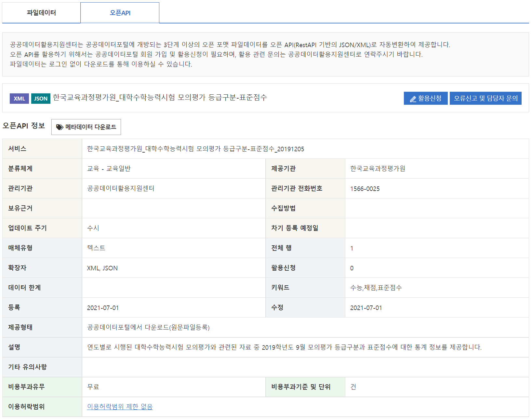This screenshot has height=420, width=532.
Task: Click the 확장자 label
Action: [x=17, y=268]
